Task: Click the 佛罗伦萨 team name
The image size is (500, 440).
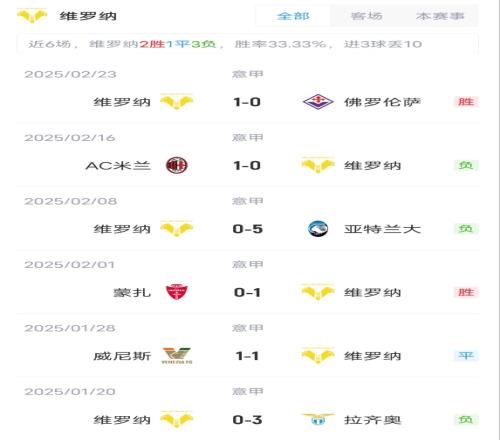Action: pyautogui.click(x=382, y=102)
